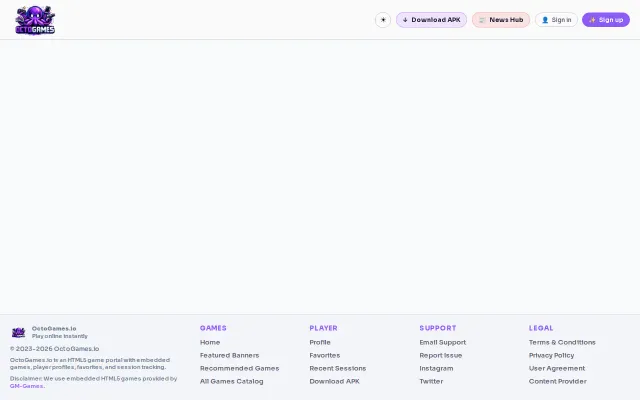Click the Sign in button

(x=556, y=20)
